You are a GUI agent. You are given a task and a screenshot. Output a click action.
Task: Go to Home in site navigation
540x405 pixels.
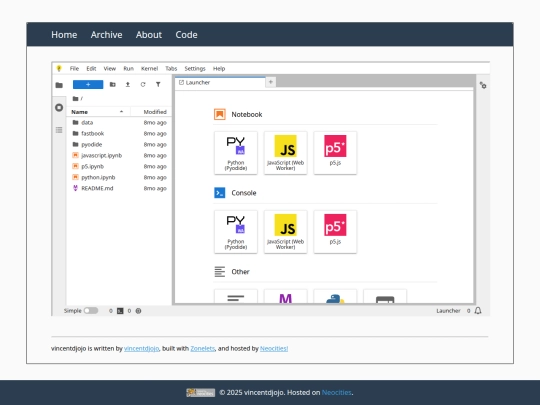coord(64,35)
